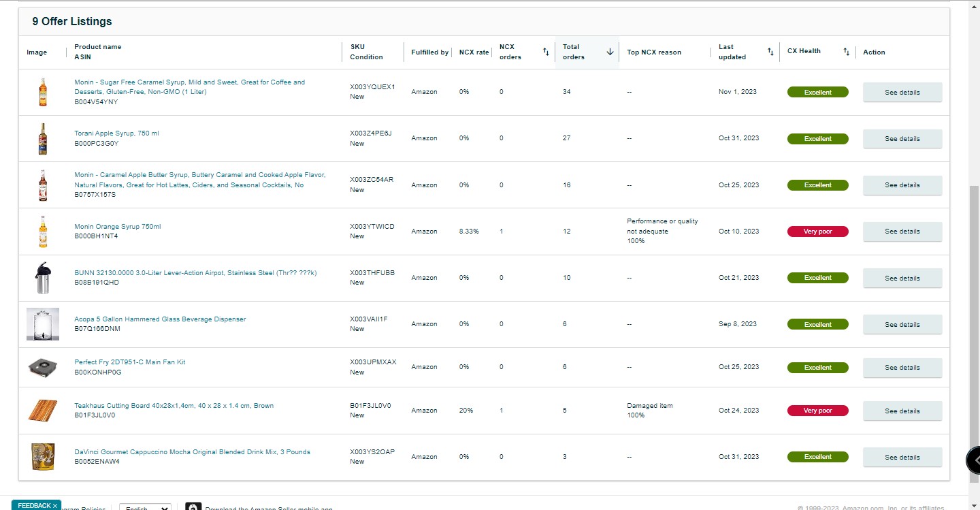See details for Monin Orange Syrup
The image size is (980, 510).
(x=902, y=232)
